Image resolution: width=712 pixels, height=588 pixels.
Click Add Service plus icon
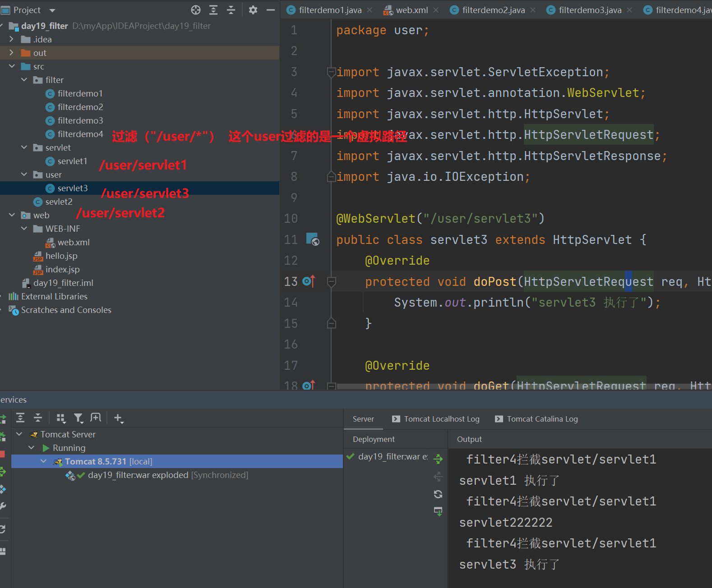(119, 418)
